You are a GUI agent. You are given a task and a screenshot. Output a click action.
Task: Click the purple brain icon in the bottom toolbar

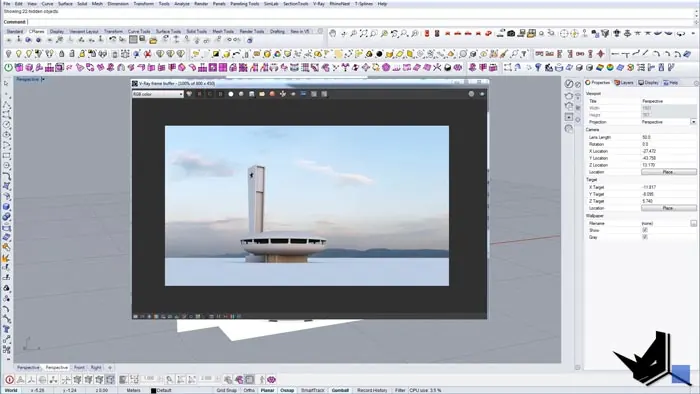[x=271, y=380]
